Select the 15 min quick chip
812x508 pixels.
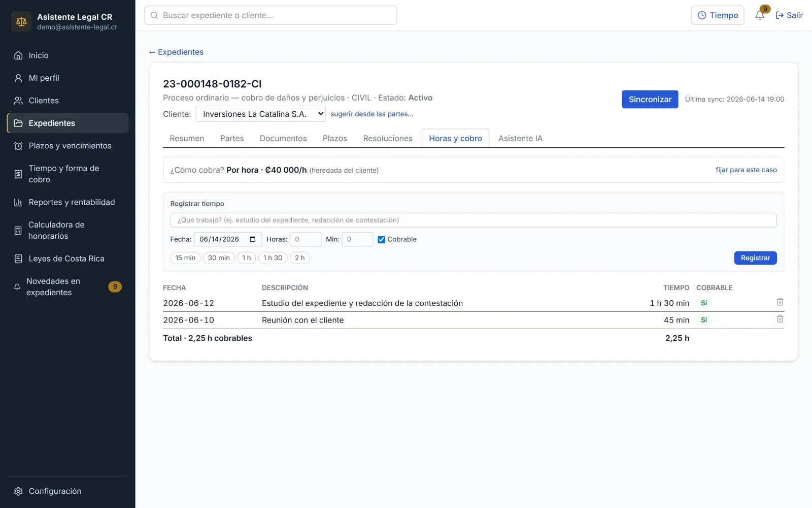pos(185,258)
